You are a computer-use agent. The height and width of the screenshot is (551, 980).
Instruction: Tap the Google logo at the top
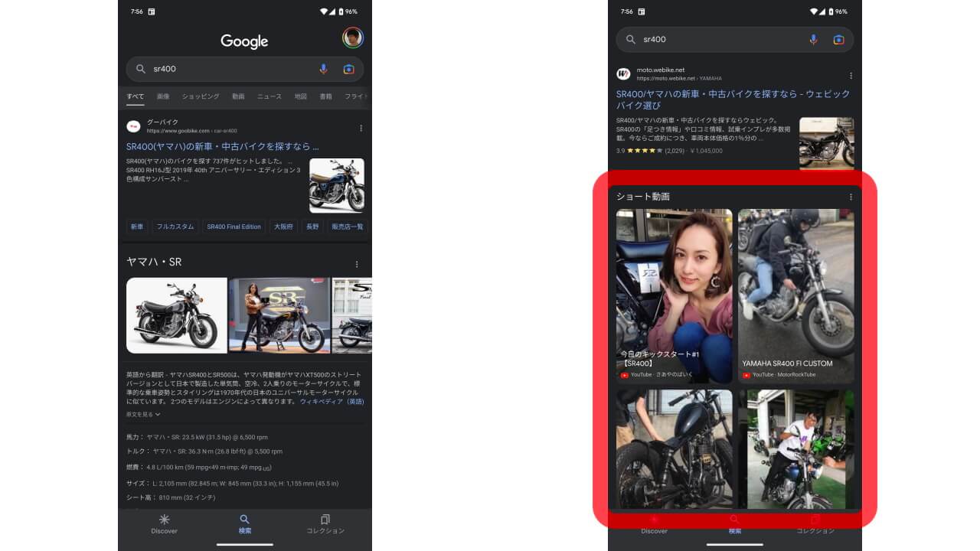(x=244, y=41)
